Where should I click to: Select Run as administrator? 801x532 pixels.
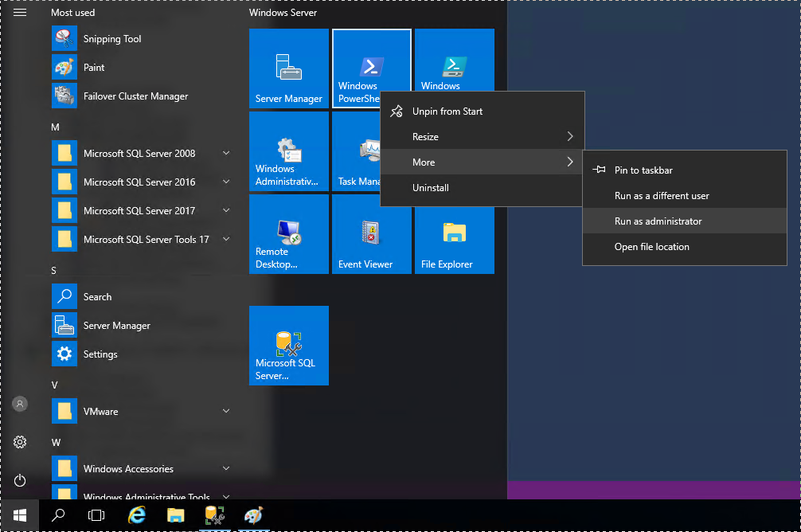coord(685,221)
